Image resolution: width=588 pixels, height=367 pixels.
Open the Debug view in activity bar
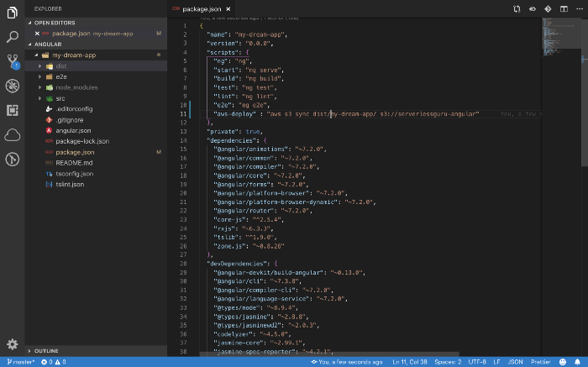coord(12,86)
